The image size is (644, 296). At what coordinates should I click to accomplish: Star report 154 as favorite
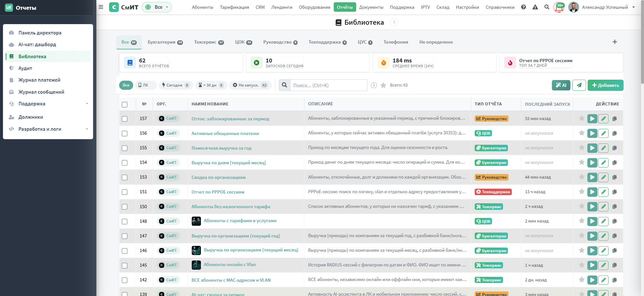(x=581, y=162)
